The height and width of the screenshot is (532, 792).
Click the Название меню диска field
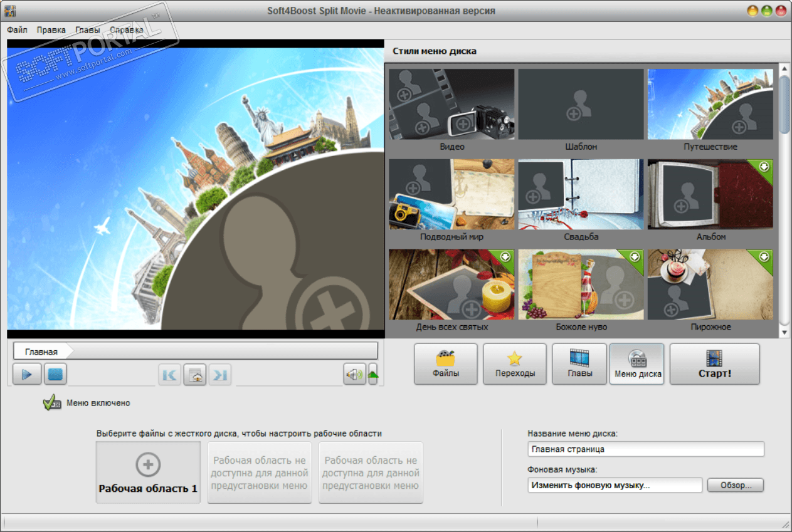point(646,449)
